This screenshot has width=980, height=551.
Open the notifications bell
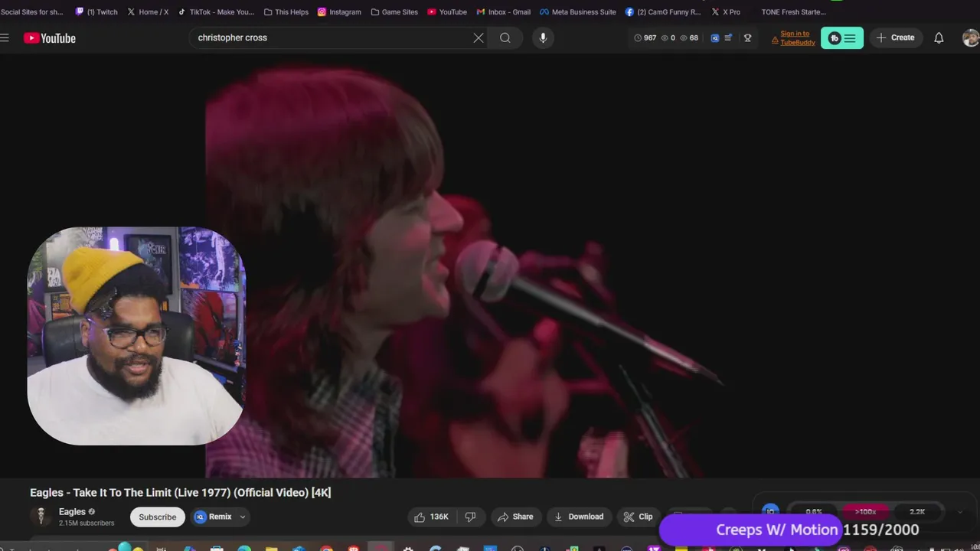tap(939, 37)
